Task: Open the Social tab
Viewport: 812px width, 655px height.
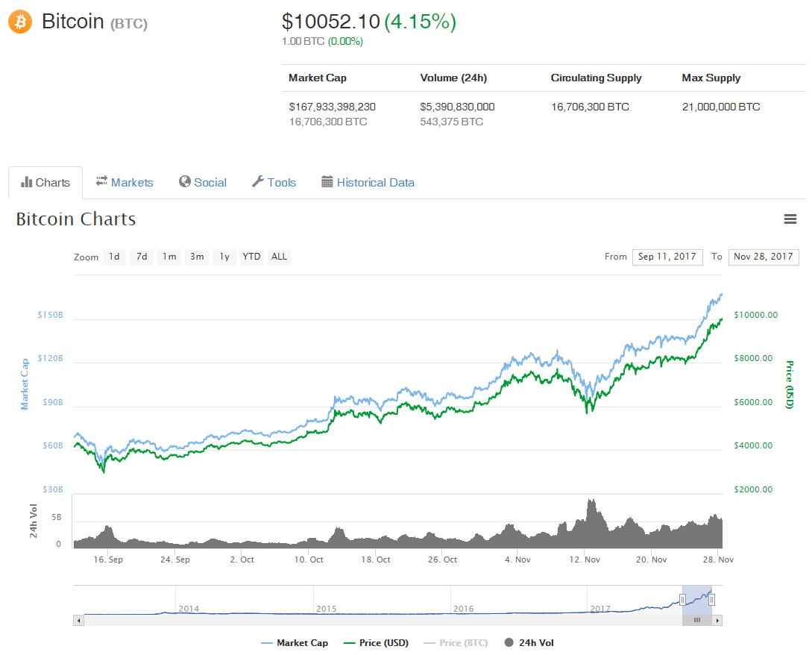Action: coord(203,183)
